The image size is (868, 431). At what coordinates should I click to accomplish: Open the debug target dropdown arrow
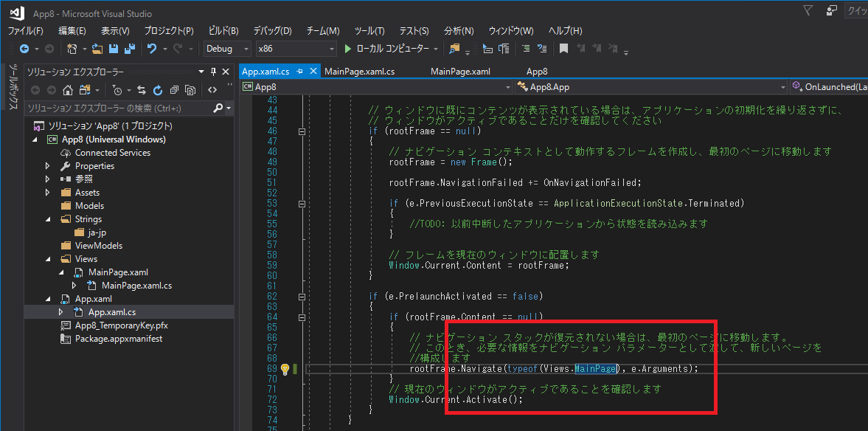click(437, 49)
